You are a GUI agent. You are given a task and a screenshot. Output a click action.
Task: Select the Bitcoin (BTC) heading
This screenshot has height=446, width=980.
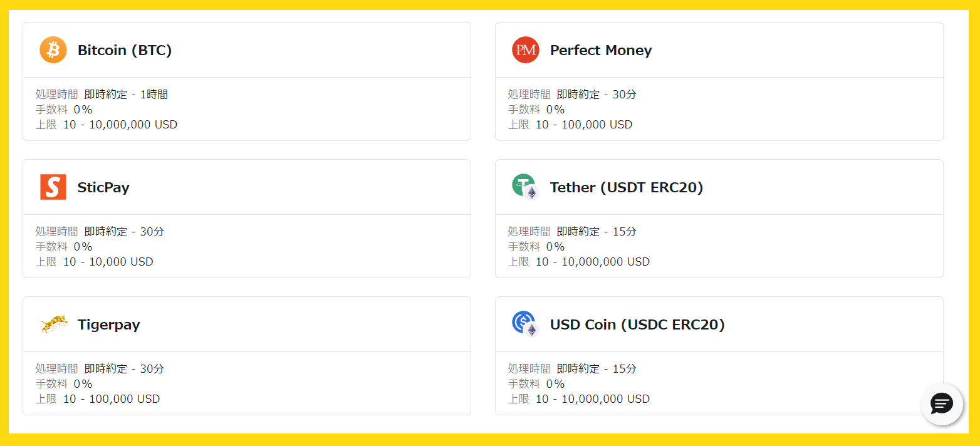tap(125, 50)
